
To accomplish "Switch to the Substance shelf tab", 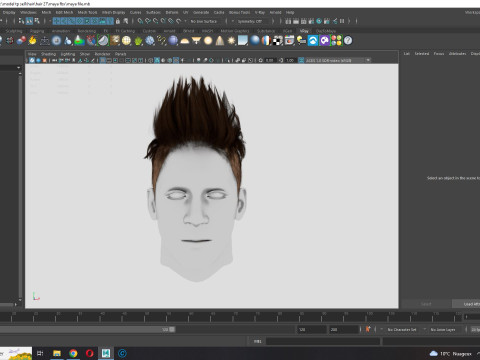I will click(266, 31).
